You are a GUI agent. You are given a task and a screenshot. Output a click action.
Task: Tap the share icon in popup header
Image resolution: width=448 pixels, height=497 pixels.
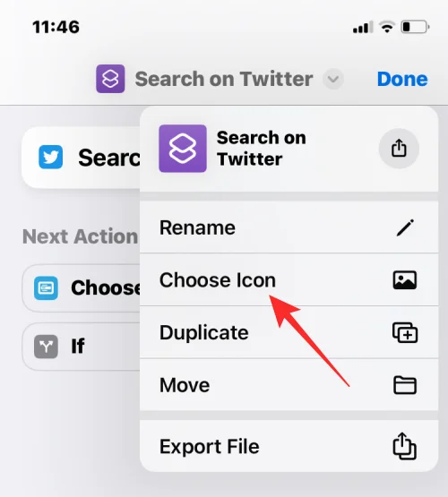click(x=399, y=148)
